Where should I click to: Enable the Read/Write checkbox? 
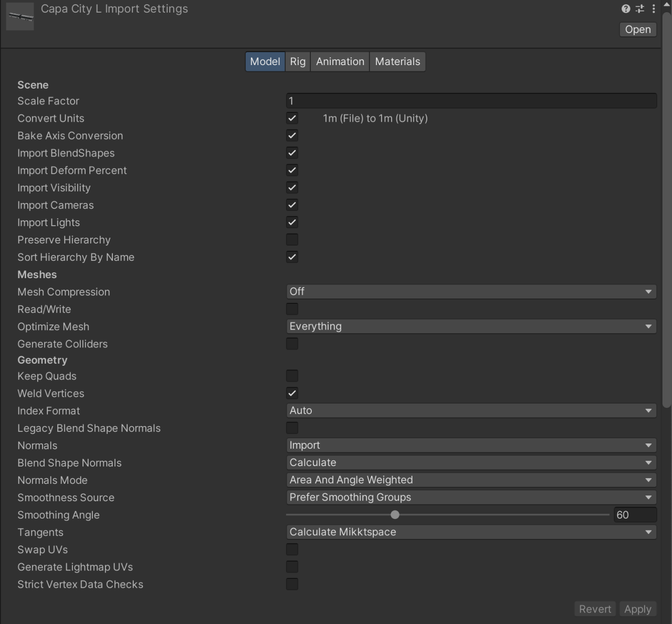[292, 309]
